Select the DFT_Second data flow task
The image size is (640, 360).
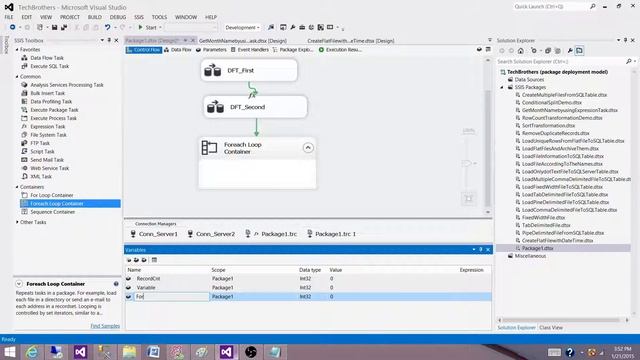point(255,107)
